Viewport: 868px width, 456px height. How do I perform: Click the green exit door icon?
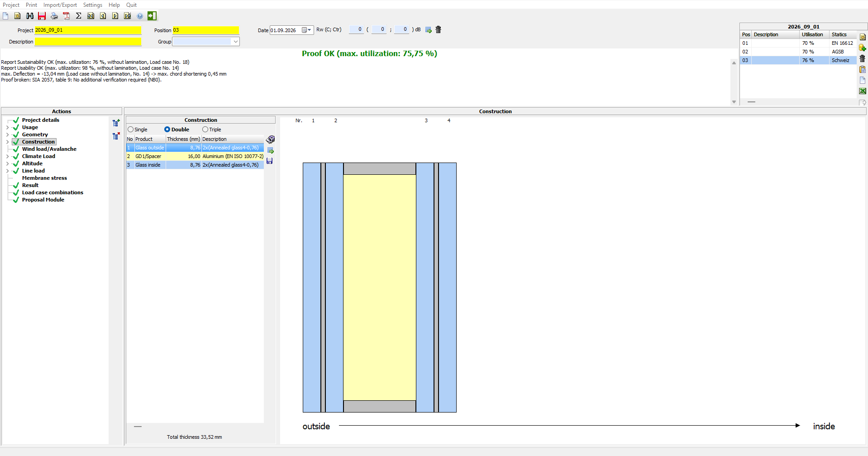(152, 16)
